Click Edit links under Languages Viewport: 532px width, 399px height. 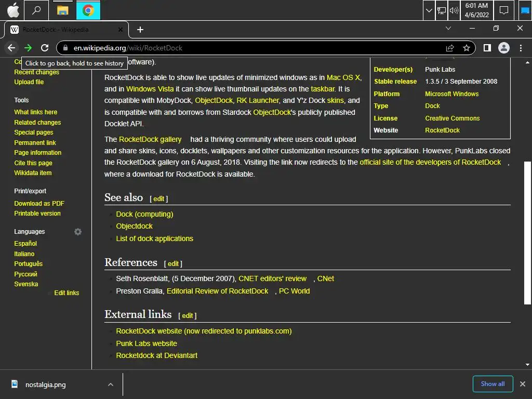[x=66, y=293]
